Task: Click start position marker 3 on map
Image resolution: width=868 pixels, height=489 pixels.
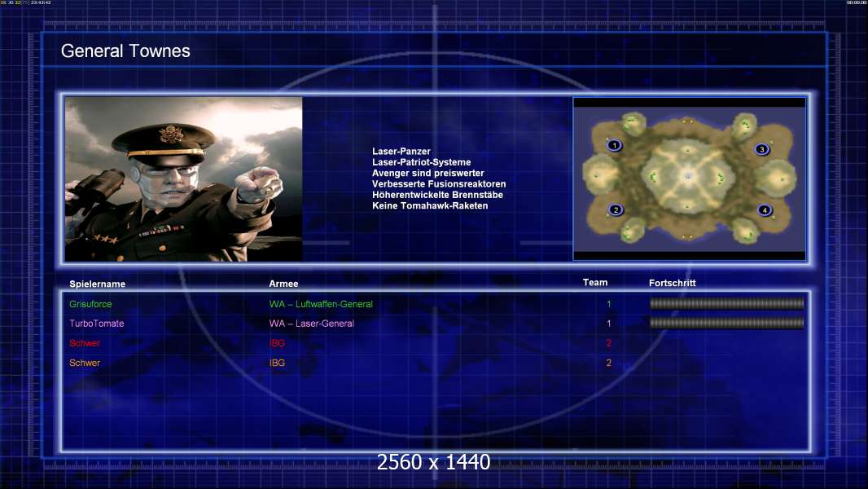Action: click(761, 149)
